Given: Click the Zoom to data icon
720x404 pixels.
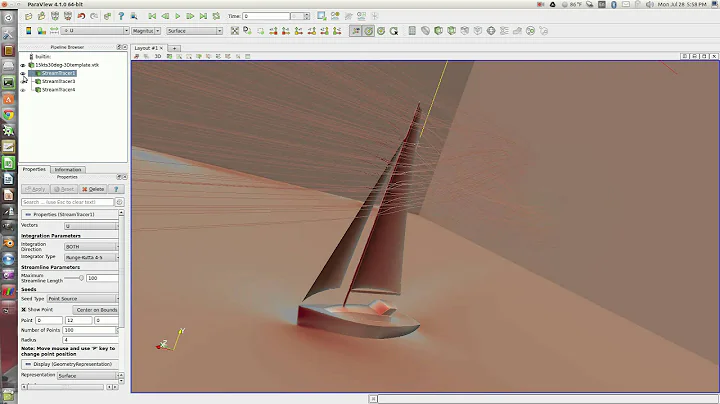Looking at the screenshot, I should click(x=248, y=31).
